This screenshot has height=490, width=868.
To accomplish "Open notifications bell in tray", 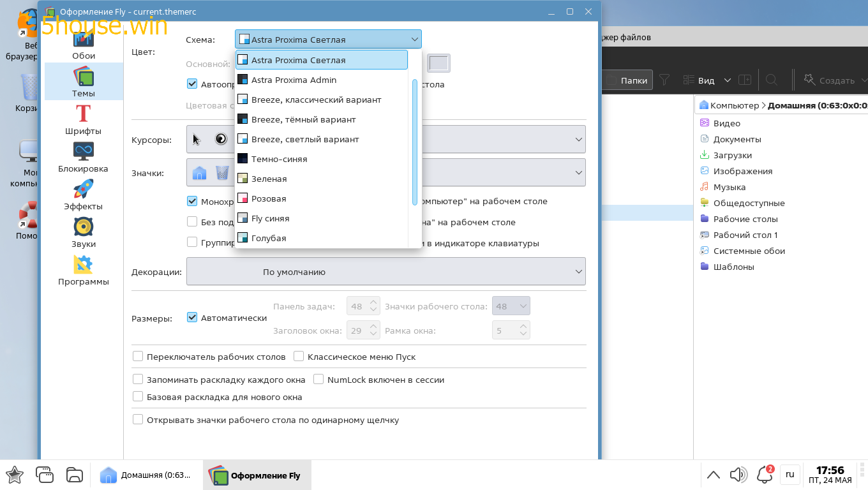I will coord(765,474).
